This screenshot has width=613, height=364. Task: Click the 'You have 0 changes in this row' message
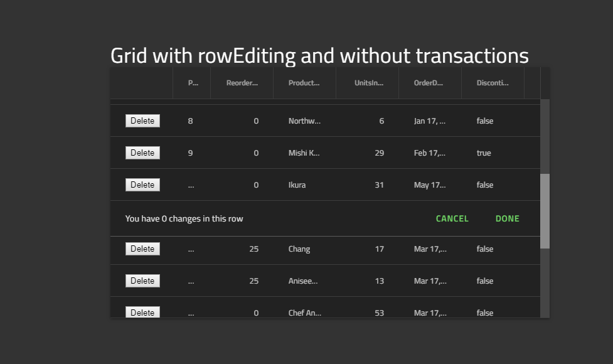click(x=183, y=218)
